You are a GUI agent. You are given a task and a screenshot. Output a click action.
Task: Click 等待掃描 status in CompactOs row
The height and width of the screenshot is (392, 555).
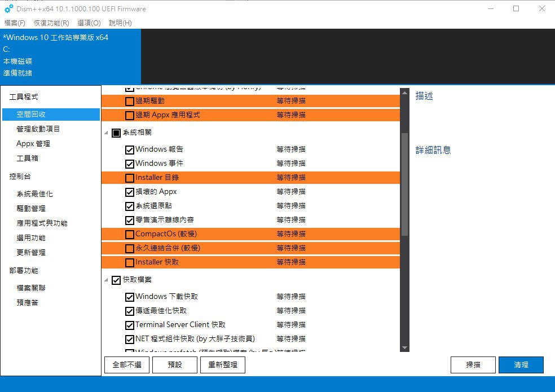291,234
